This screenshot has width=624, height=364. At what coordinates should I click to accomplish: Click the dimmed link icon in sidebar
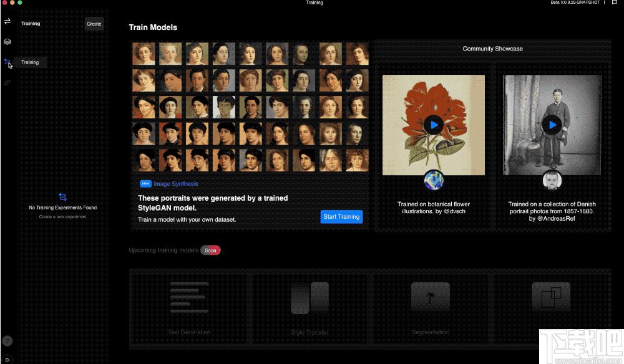coord(7,83)
